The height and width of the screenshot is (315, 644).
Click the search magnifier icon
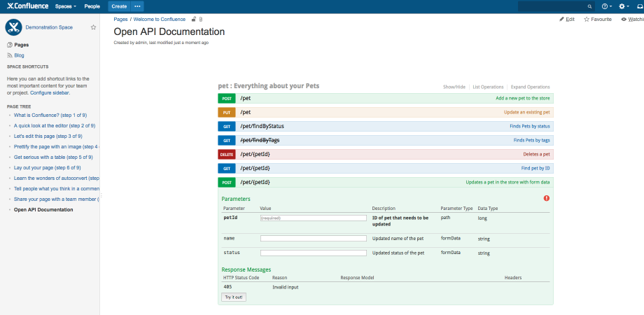590,6
